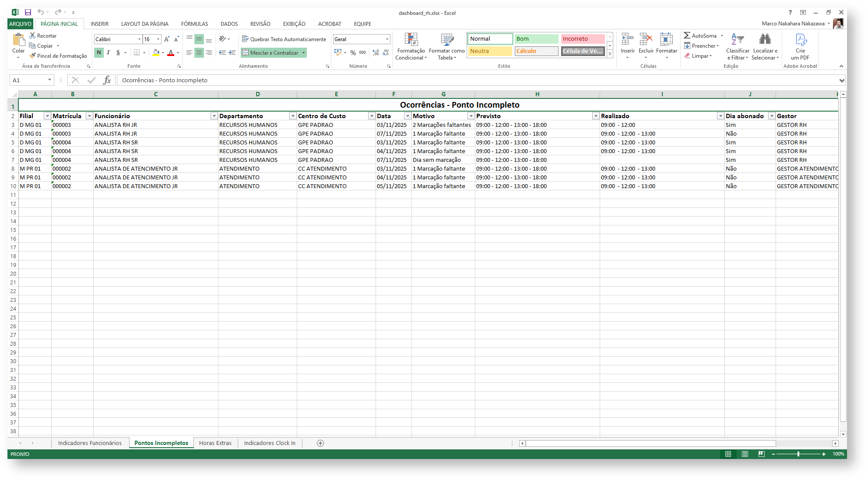Toggle italic formatting I button
868x480 pixels.
[108, 53]
